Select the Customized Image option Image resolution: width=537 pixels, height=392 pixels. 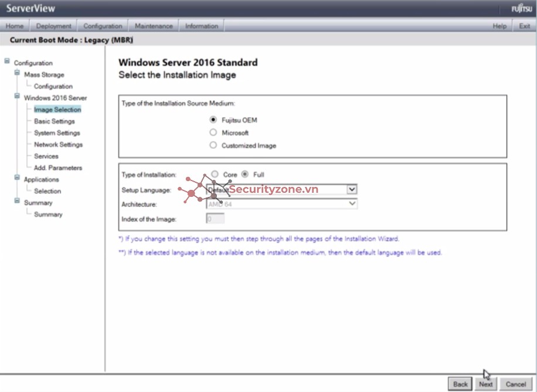[213, 145]
